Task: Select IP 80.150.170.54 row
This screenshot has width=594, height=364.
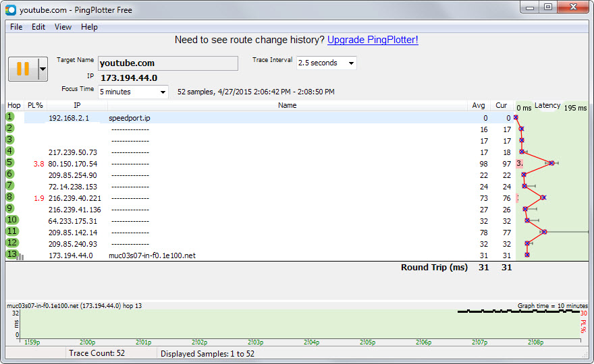Action: tap(73, 164)
